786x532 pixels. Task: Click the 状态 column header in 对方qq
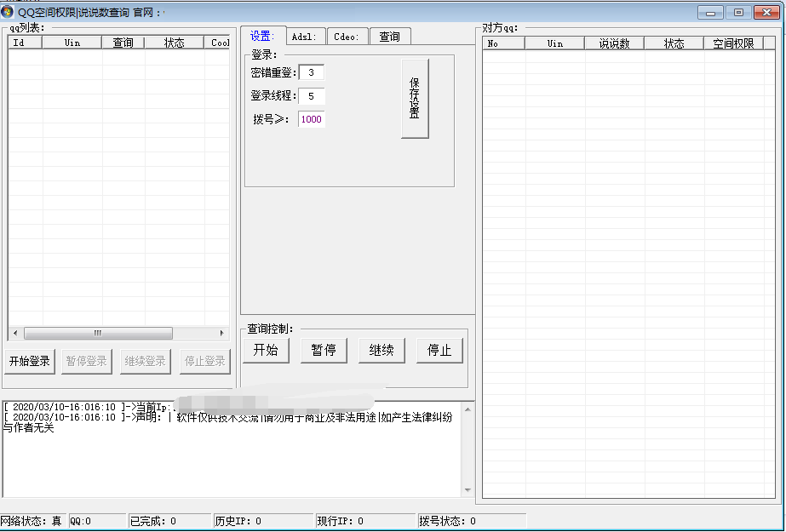(x=674, y=43)
